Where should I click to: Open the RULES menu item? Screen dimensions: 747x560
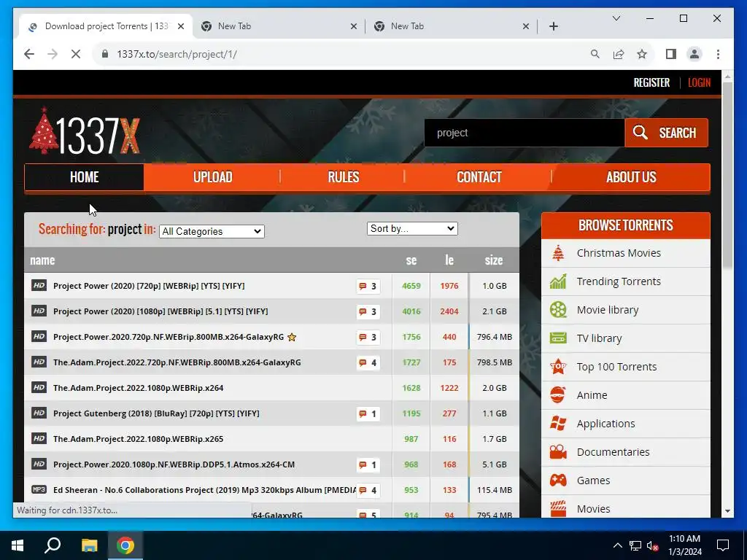coord(343,177)
